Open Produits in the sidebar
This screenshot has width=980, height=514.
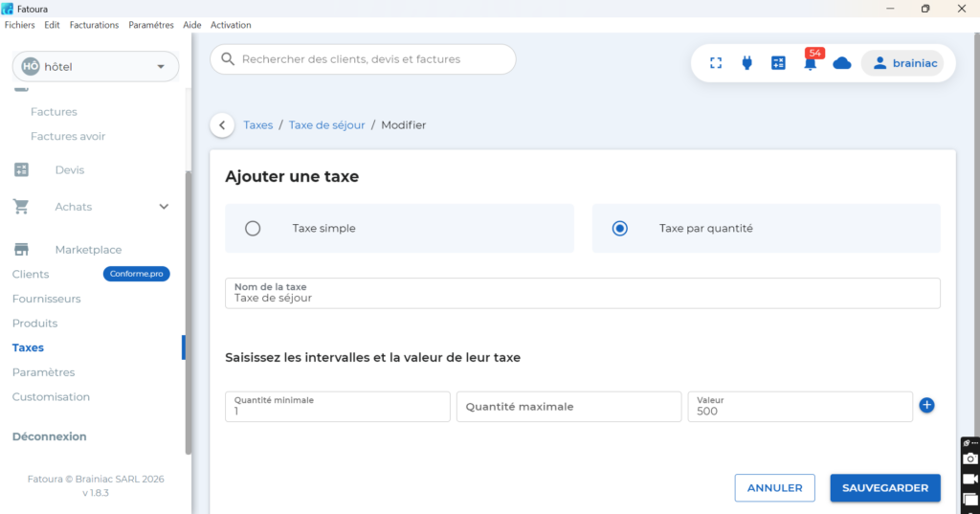pos(35,324)
